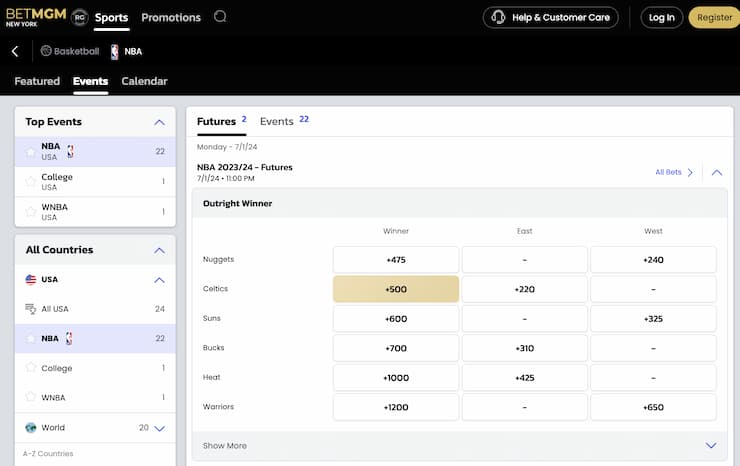Click Basketball breadcrumb link
The height and width of the screenshot is (466, 740).
(x=76, y=51)
